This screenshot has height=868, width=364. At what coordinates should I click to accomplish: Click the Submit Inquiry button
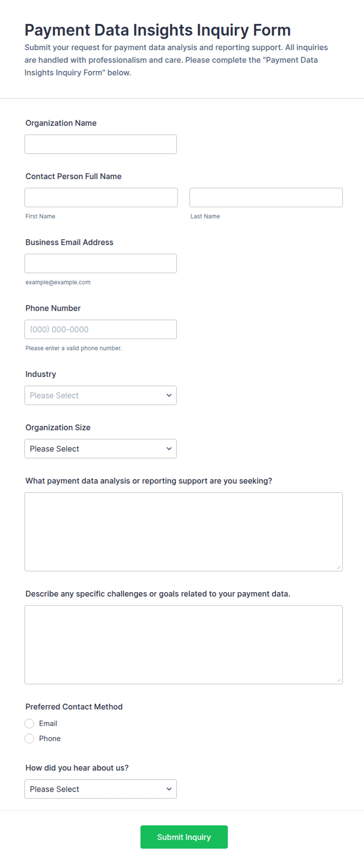pos(184,837)
